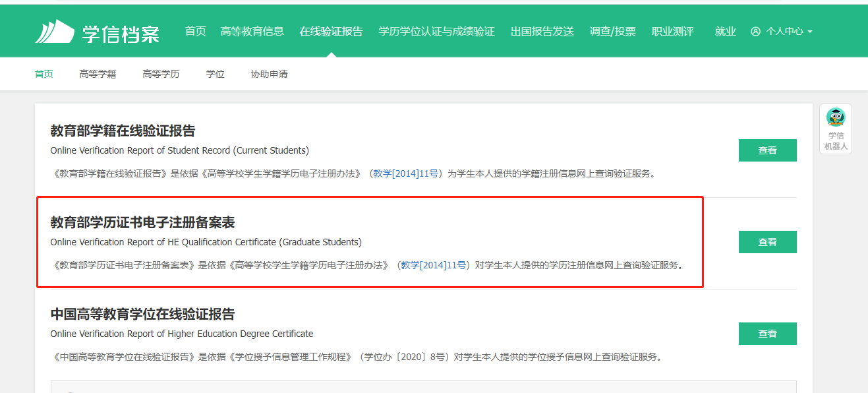Open 学历学位认证与成绩验证 menu item
Screen dimensions: 868x393
click(x=436, y=31)
